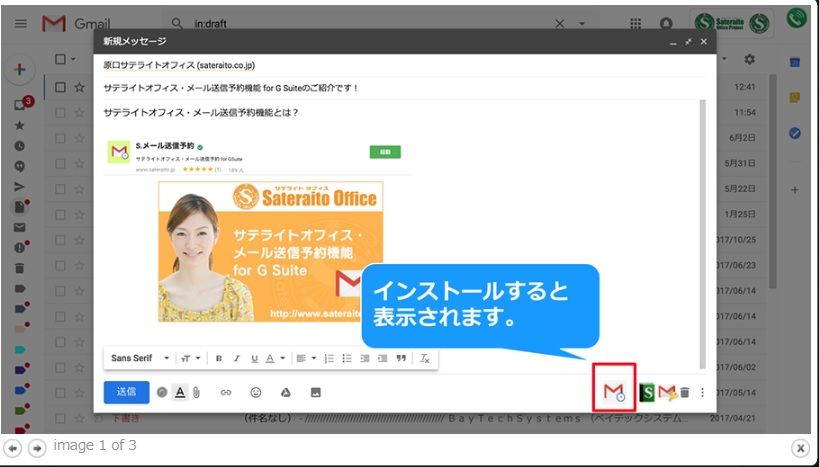Open text color picker dropdown
The image size is (819, 467).
point(275,358)
